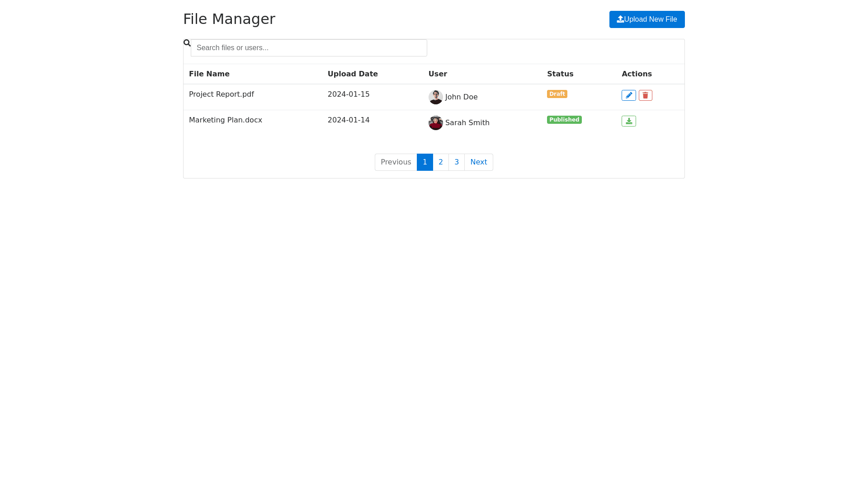Click the Project Report.pdf file name
Viewport: 868px width, 488px height.
tap(221, 94)
